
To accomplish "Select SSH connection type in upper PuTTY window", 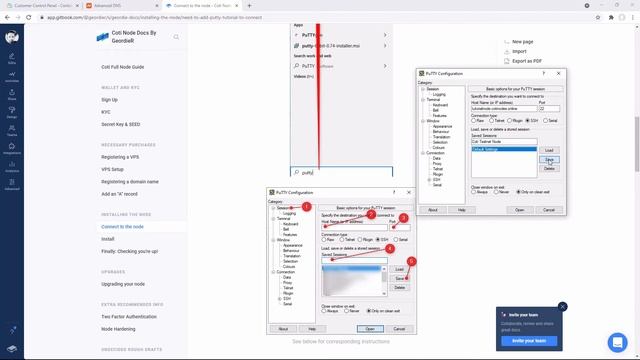I will pos(527,121).
